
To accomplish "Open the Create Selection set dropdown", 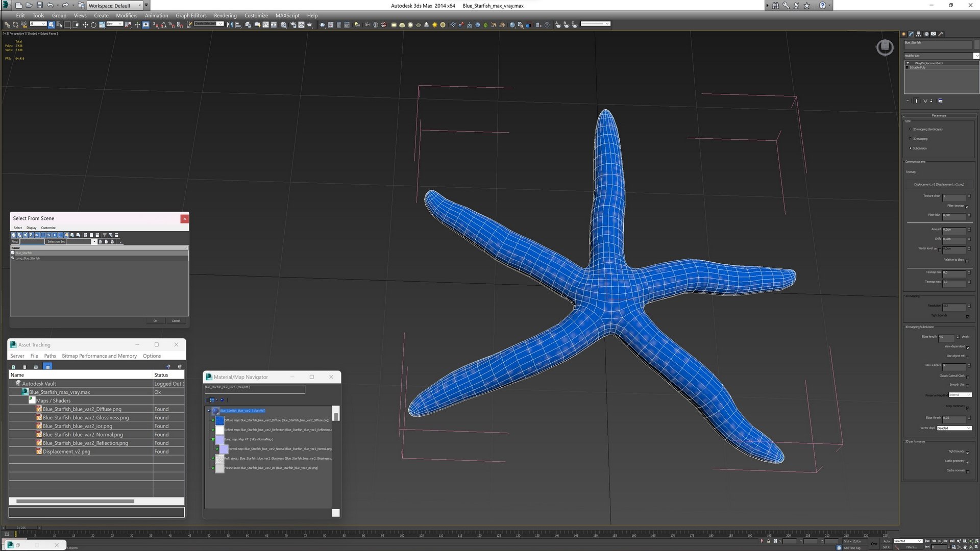I will [208, 24].
